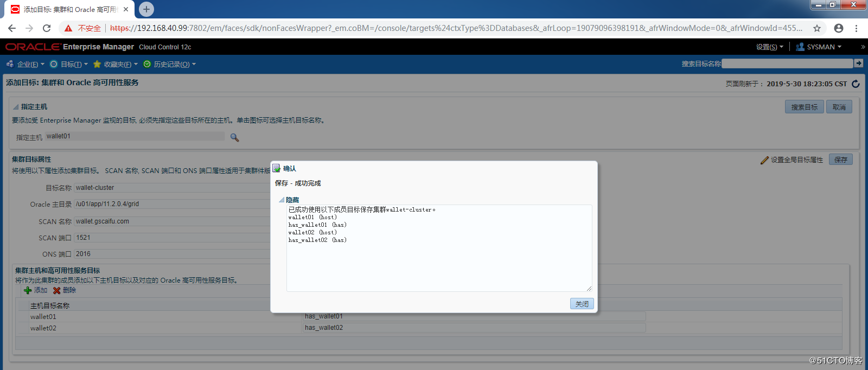Click the 企业 menu network icon

click(10, 64)
